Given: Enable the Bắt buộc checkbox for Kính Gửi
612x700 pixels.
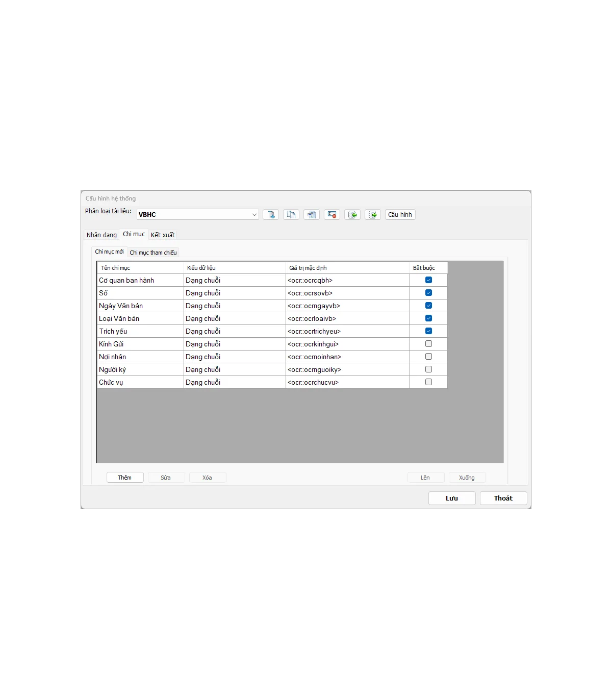Looking at the screenshot, I should point(428,344).
